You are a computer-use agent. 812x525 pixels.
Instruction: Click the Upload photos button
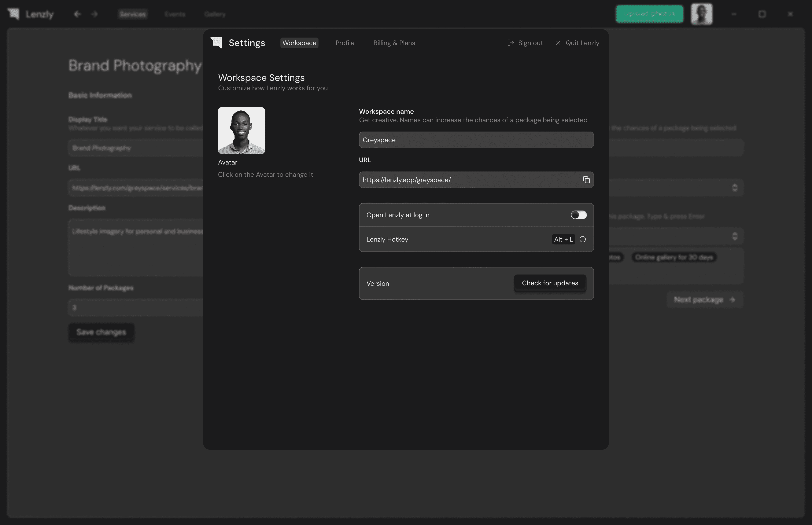click(x=649, y=14)
